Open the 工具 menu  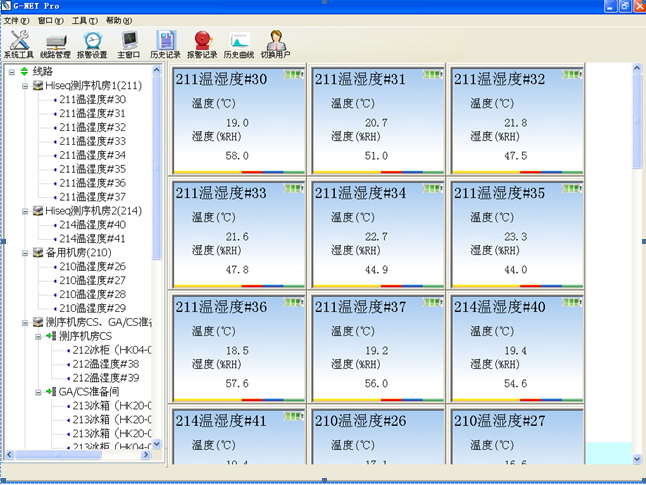(84, 20)
